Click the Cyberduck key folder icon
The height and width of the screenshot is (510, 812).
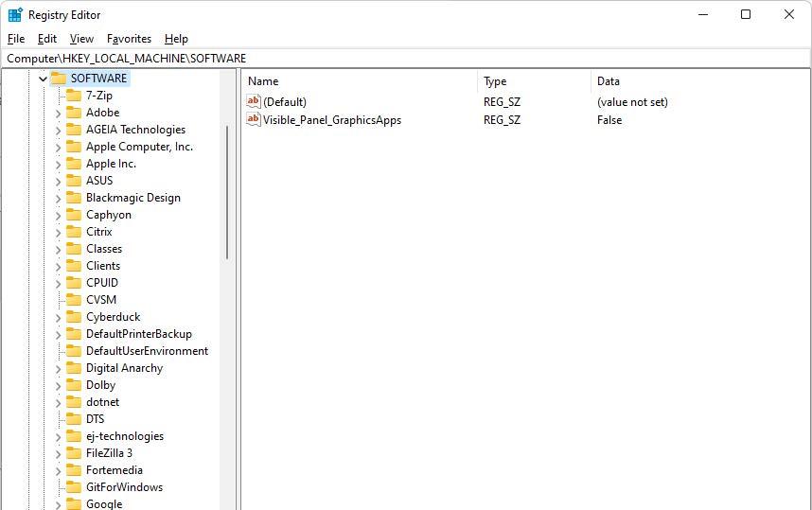pyautogui.click(x=74, y=317)
